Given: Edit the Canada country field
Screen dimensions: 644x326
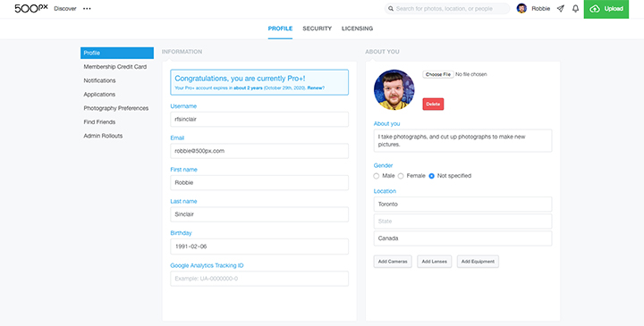Looking at the screenshot, I should [463, 238].
